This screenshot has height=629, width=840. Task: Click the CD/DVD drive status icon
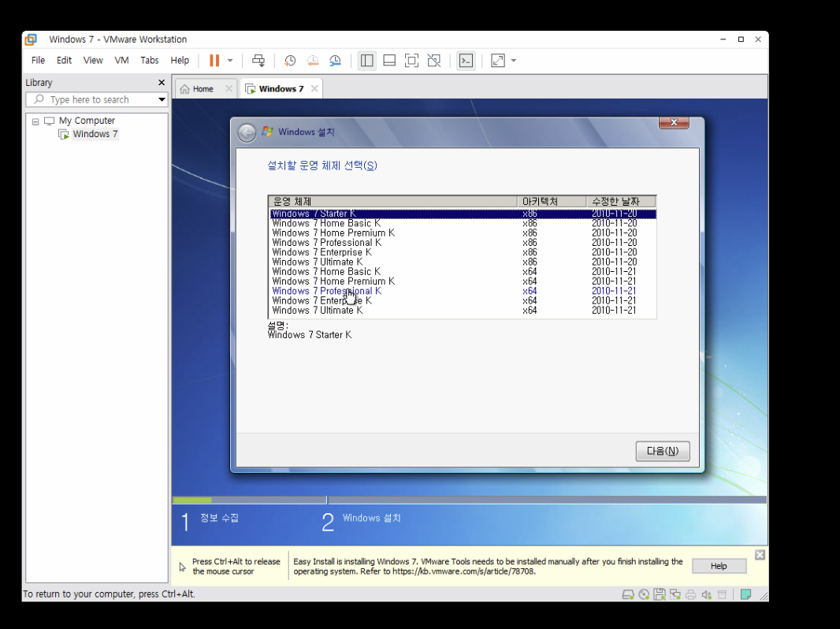click(644, 594)
